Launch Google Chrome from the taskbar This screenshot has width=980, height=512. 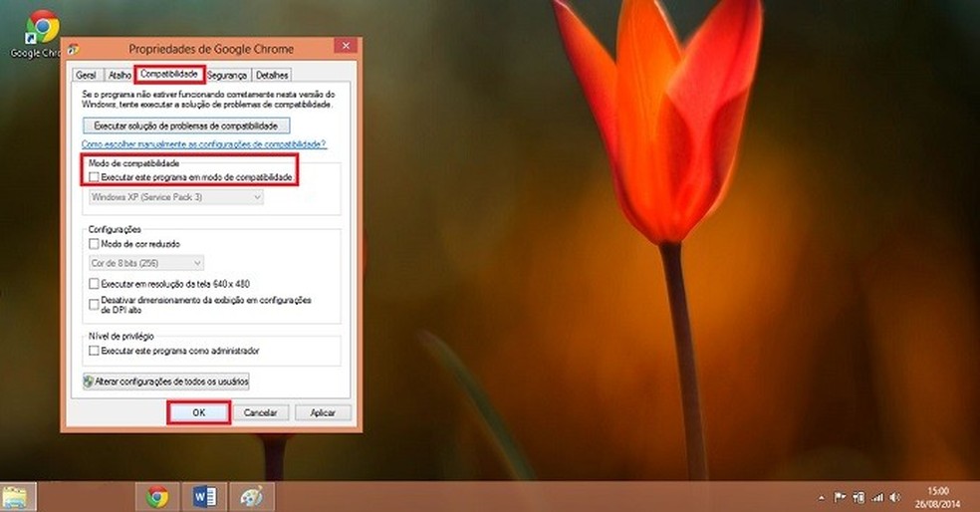(x=157, y=497)
